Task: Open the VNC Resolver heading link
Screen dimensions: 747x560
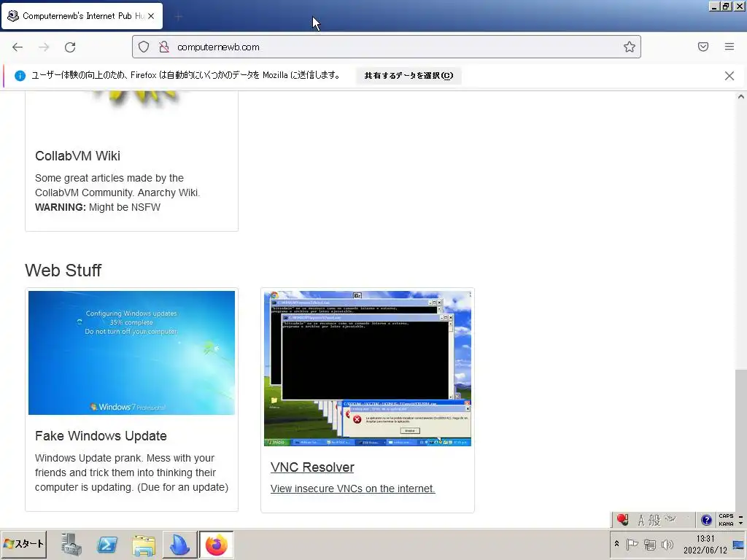Action: click(312, 467)
